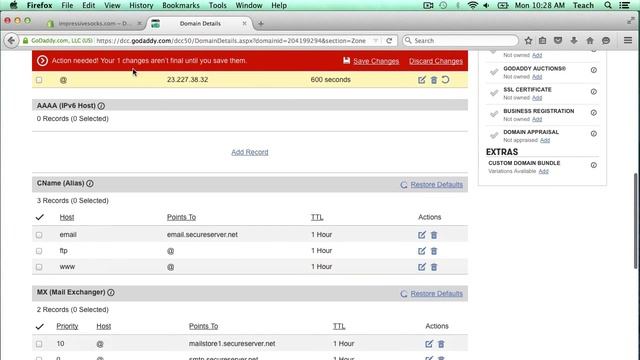Image resolution: width=640 pixels, height=360 pixels.
Task: Delete the A record 23.227.38.32
Action: point(434,80)
